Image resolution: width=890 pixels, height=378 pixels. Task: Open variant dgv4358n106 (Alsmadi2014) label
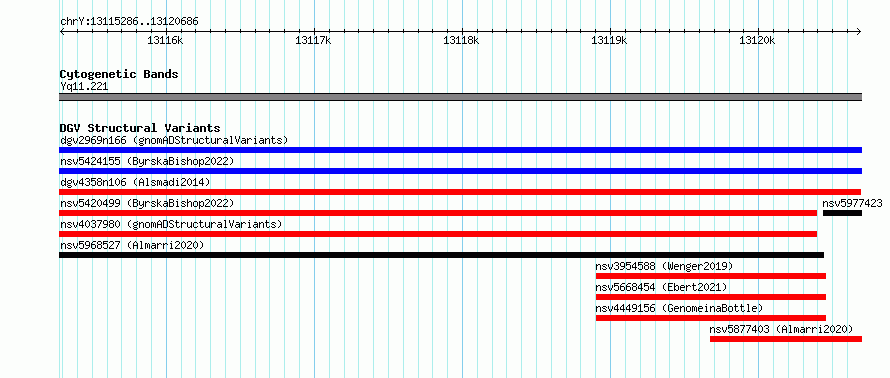(135, 182)
